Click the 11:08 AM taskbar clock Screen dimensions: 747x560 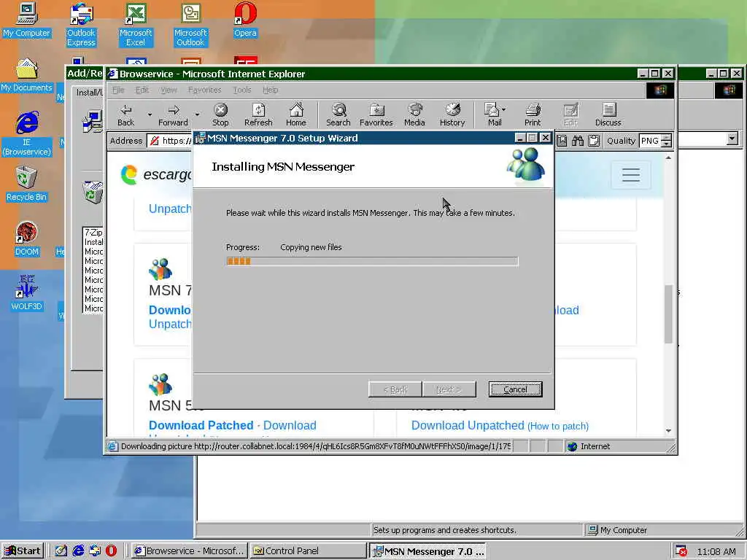click(716, 551)
